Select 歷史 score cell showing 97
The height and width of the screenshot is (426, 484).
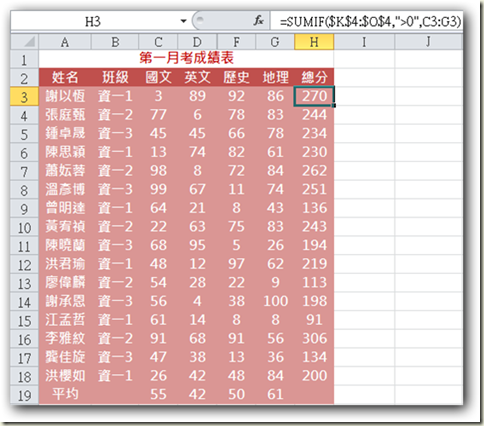click(236, 264)
